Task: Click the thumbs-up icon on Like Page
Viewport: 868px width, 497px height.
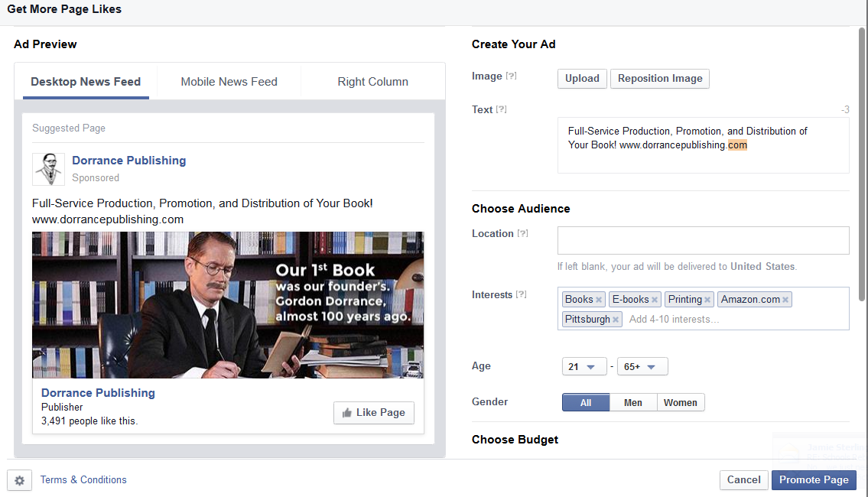Action: [347, 413]
